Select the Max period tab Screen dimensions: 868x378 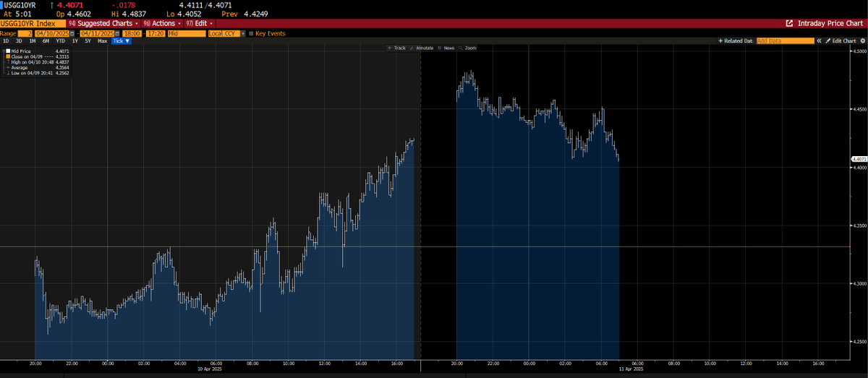pos(103,41)
